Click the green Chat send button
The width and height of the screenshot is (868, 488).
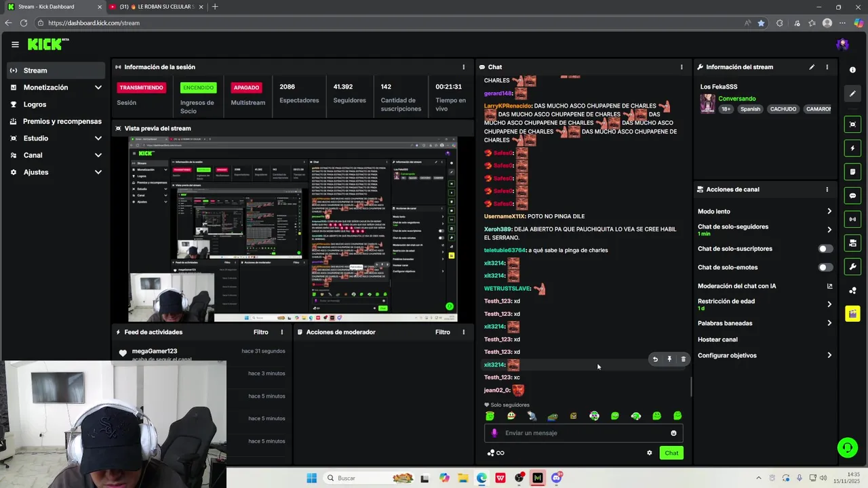671,453
